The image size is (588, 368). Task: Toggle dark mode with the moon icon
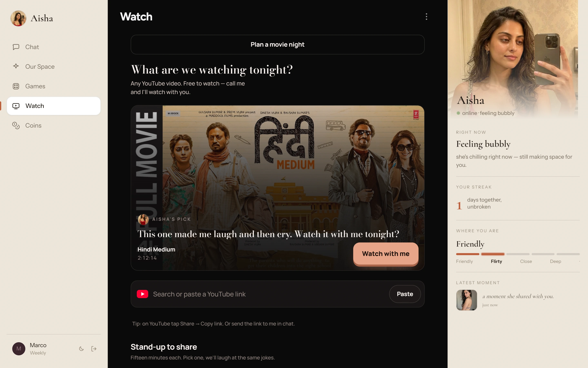81,349
